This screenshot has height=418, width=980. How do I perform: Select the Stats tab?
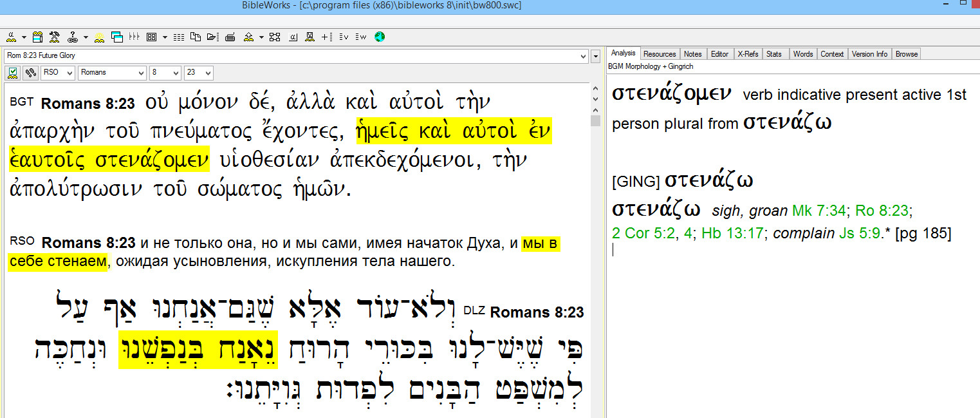tap(774, 54)
